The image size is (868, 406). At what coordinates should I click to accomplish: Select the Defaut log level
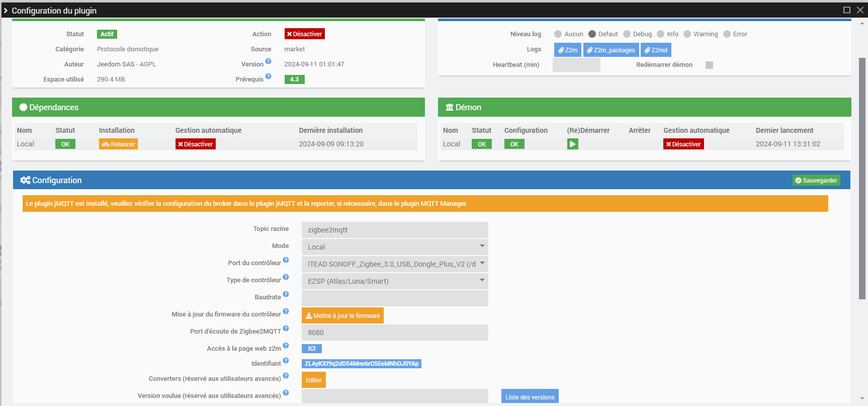click(x=592, y=34)
